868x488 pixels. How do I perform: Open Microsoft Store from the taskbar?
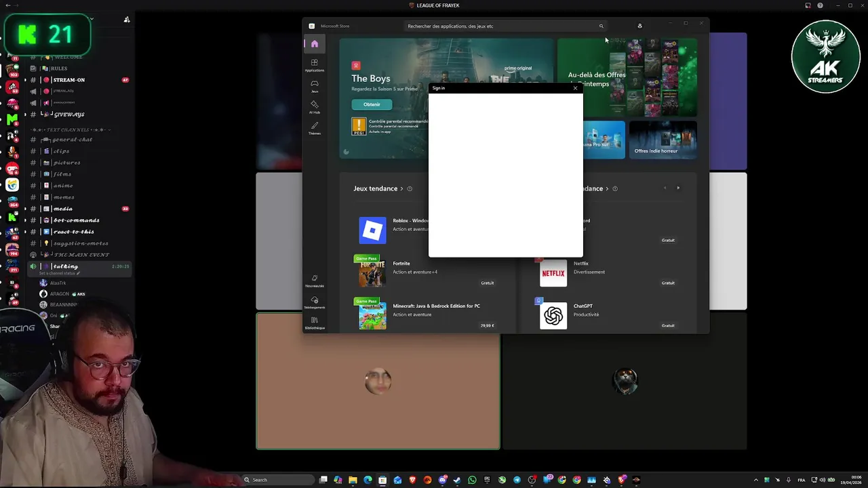[x=382, y=480]
